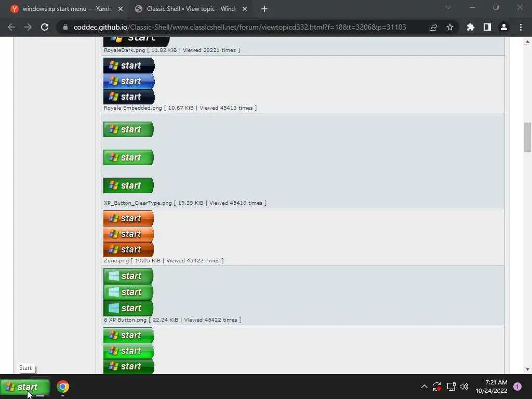
Task: Close the Classic Shell tab
Action: coord(245,9)
